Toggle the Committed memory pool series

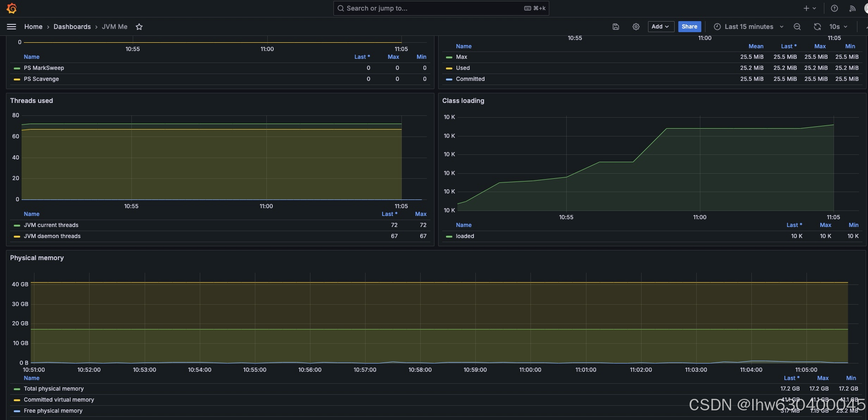pyautogui.click(x=470, y=79)
